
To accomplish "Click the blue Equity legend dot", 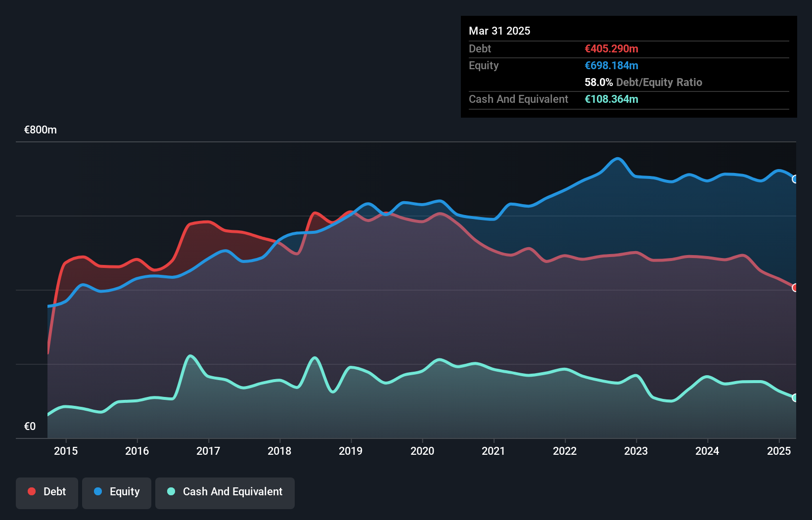I will (x=98, y=491).
